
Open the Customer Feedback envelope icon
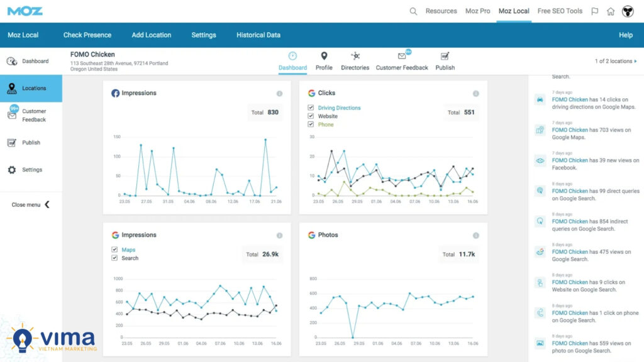pyautogui.click(x=402, y=57)
